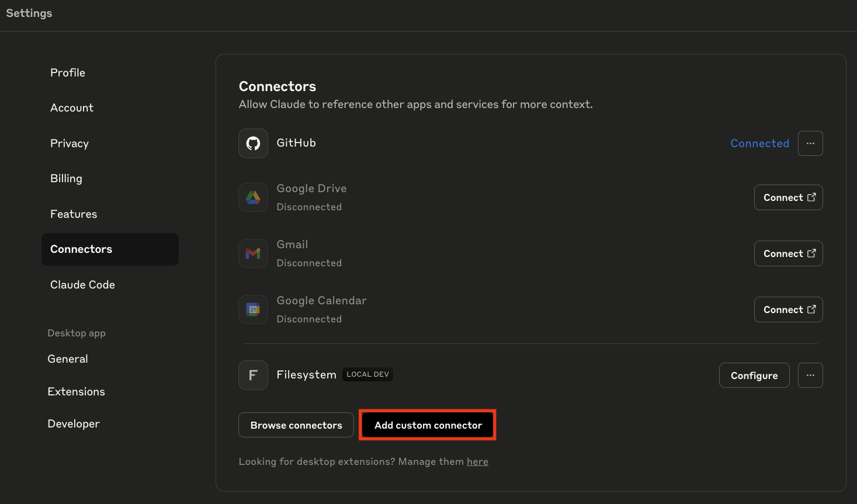Select Extensions under Desktop app
Screen dimensions: 857x504
click(x=76, y=391)
